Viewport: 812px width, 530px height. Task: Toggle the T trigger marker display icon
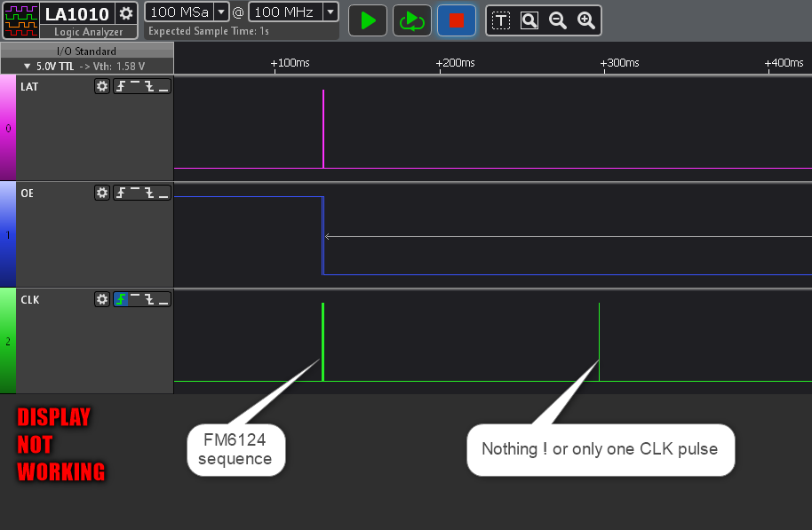[x=499, y=20]
